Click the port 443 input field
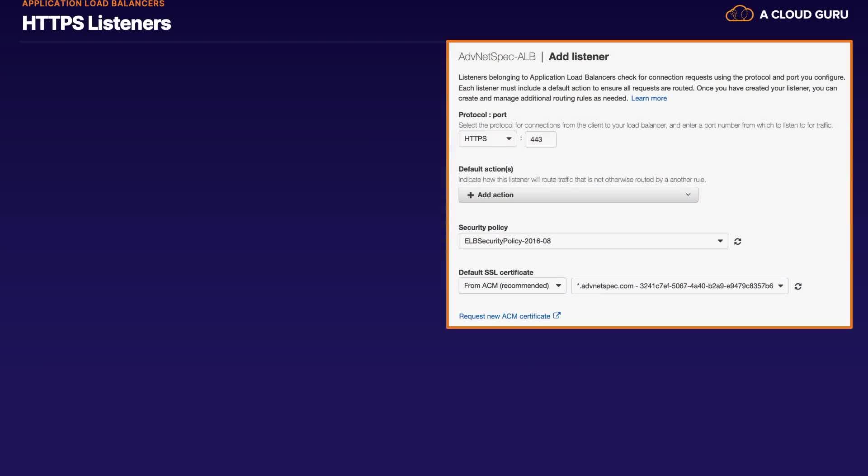The image size is (868, 476). [x=540, y=139]
